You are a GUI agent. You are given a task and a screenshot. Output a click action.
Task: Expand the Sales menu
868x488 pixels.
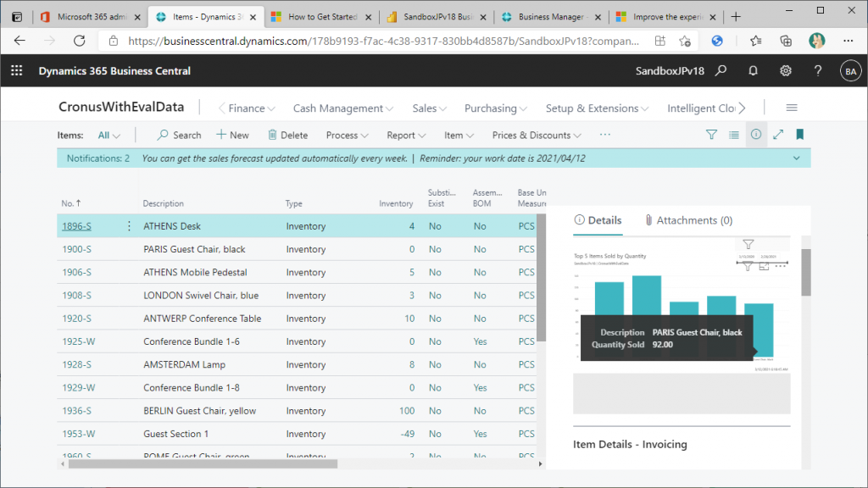(x=429, y=108)
